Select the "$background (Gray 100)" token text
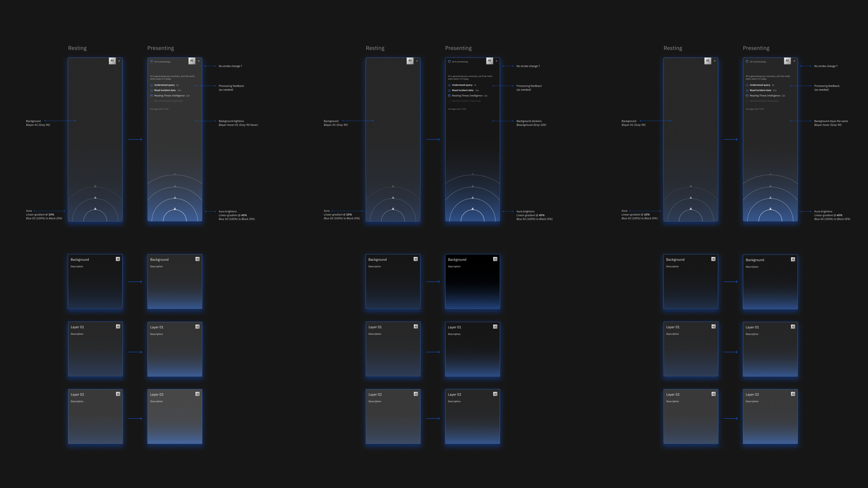Viewport: 868px width, 488px height. (x=531, y=125)
